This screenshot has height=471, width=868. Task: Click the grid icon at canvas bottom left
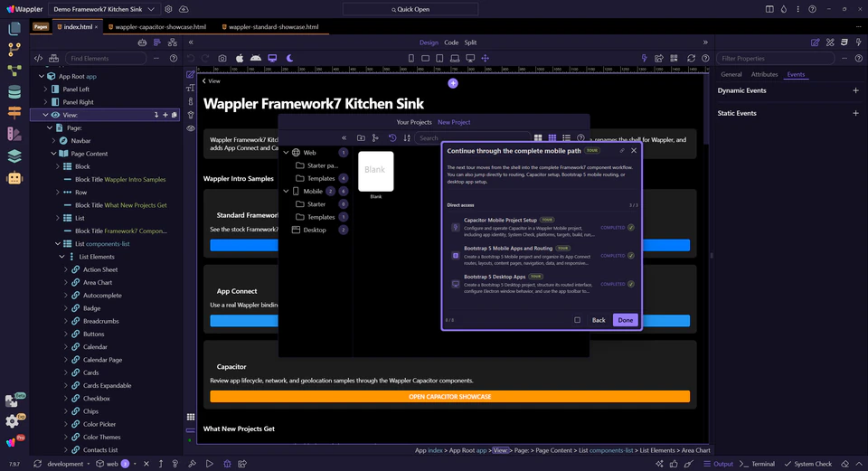[x=191, y=417]
